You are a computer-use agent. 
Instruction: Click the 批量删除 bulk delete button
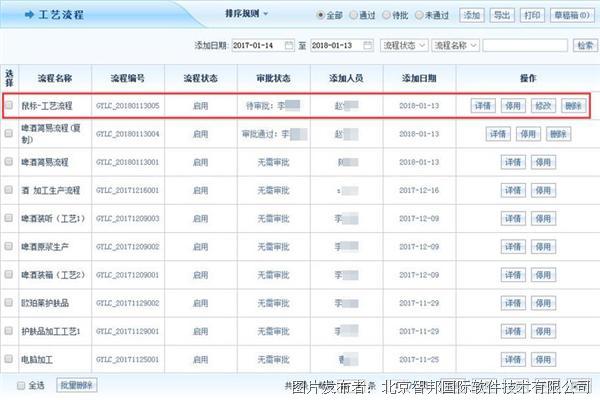click(x=77, y=385)
